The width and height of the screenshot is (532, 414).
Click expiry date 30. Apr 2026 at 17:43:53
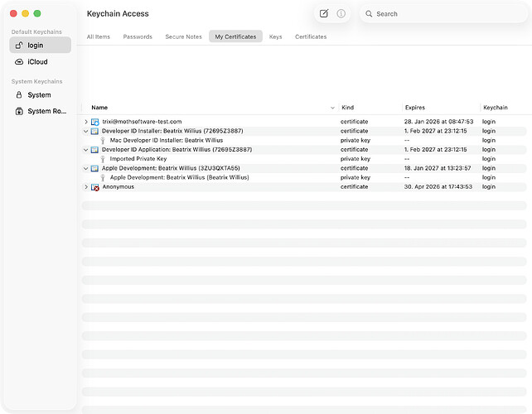coord(438,187)
